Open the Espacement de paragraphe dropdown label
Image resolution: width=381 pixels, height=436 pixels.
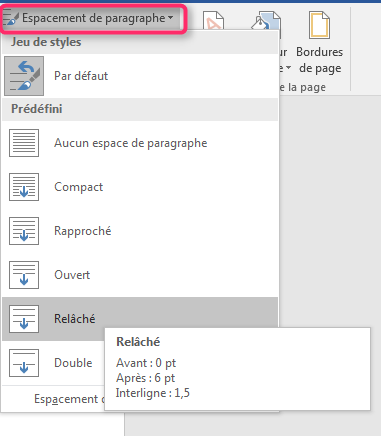[x=94, y=18]
